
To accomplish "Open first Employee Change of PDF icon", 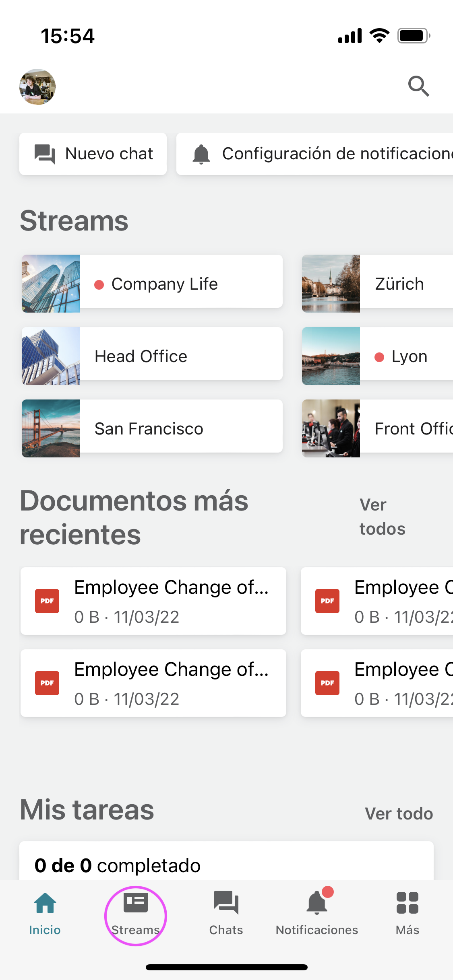I will click(47, 601).
